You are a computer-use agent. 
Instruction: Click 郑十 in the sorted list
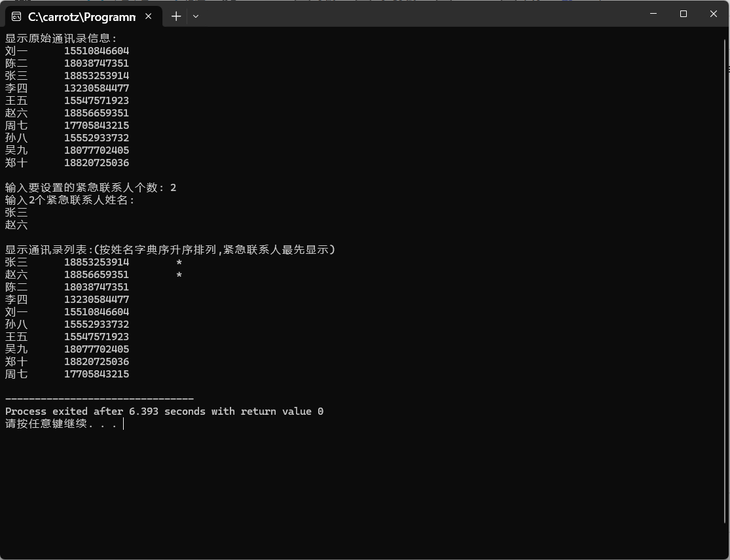pyautogui.click(x=16, y=361)
